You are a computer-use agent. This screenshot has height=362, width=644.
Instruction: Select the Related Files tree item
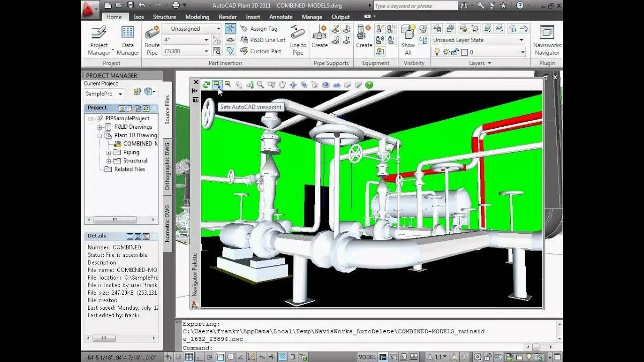tap(129, 169)
